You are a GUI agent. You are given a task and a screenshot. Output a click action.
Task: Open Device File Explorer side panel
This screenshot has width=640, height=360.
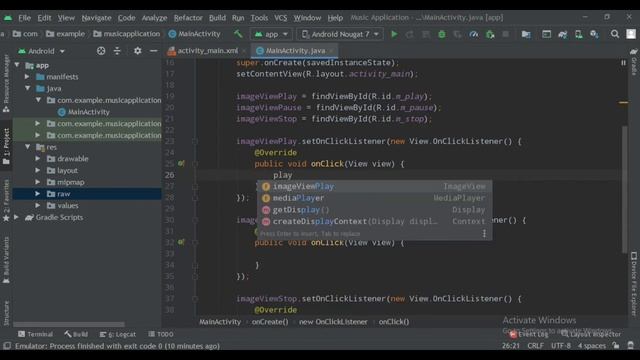(633, 284)
